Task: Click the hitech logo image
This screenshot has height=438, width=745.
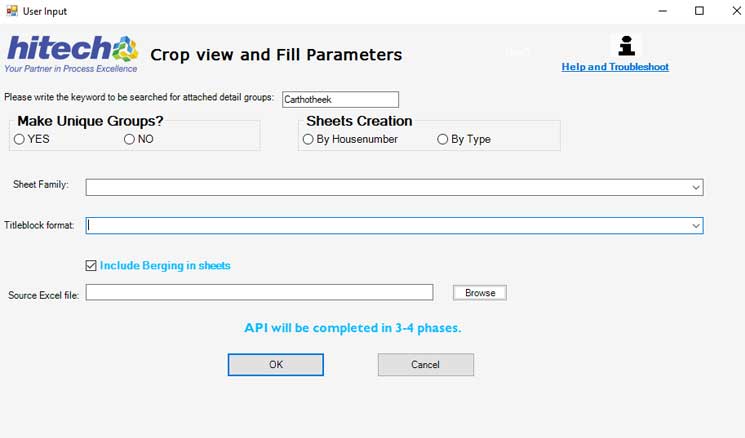Action: point(72,54)
